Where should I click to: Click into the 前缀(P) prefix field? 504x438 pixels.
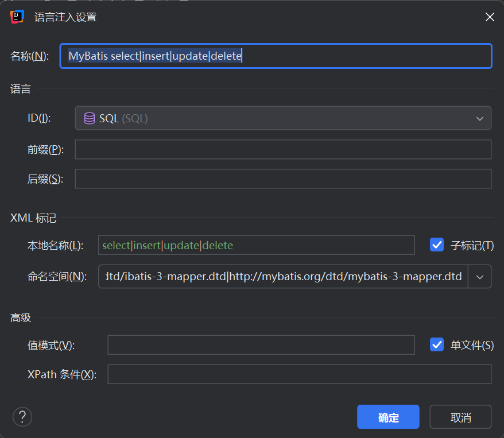point(283,149)
